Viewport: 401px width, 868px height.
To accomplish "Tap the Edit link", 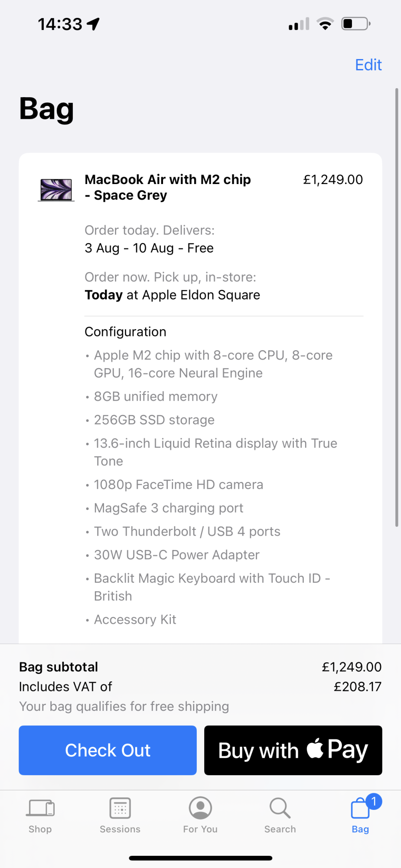I will [368, 65].
